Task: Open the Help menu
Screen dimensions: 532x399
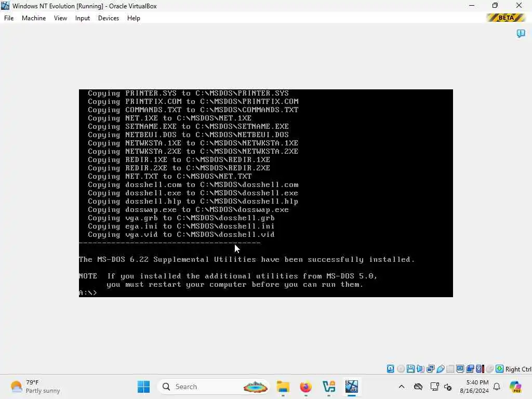Action: pyautogui.click(x=134, y=18)
